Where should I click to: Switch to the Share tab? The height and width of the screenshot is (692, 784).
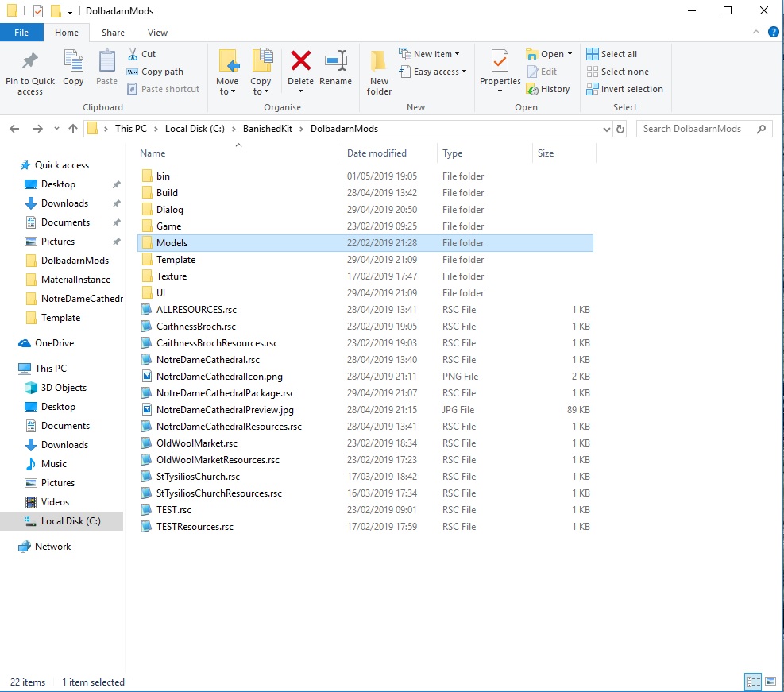113,33
